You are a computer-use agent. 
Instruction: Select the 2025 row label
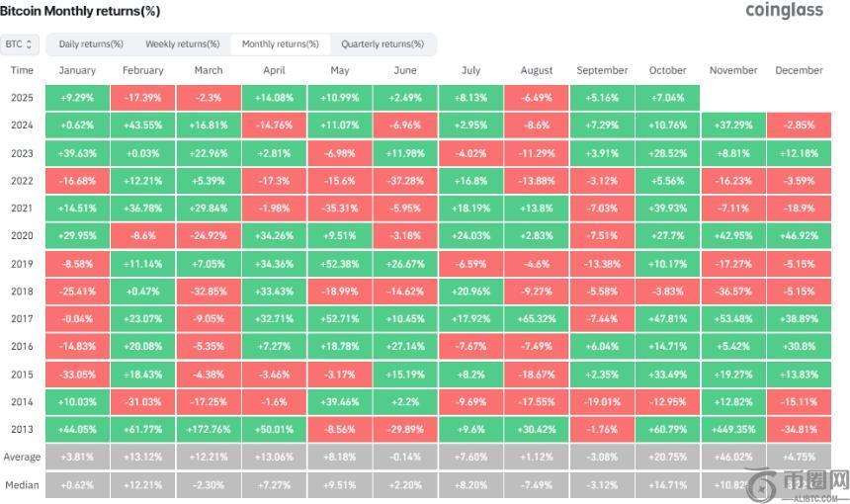22,98
